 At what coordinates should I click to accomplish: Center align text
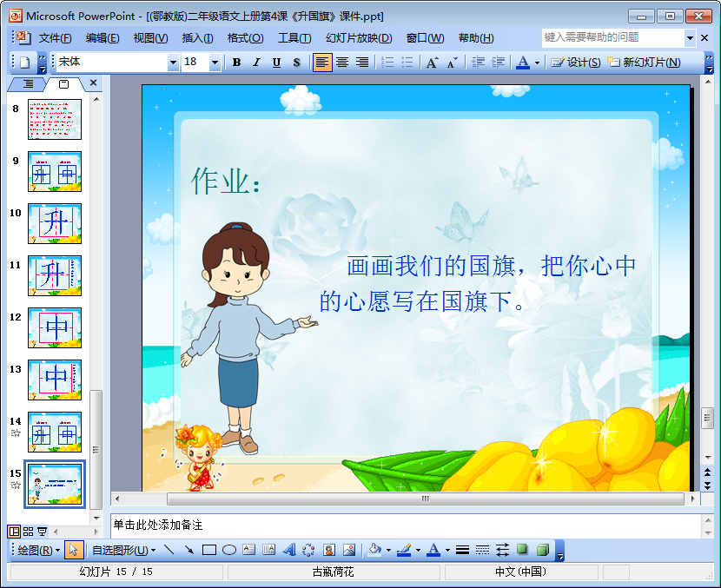click(342, 62)
